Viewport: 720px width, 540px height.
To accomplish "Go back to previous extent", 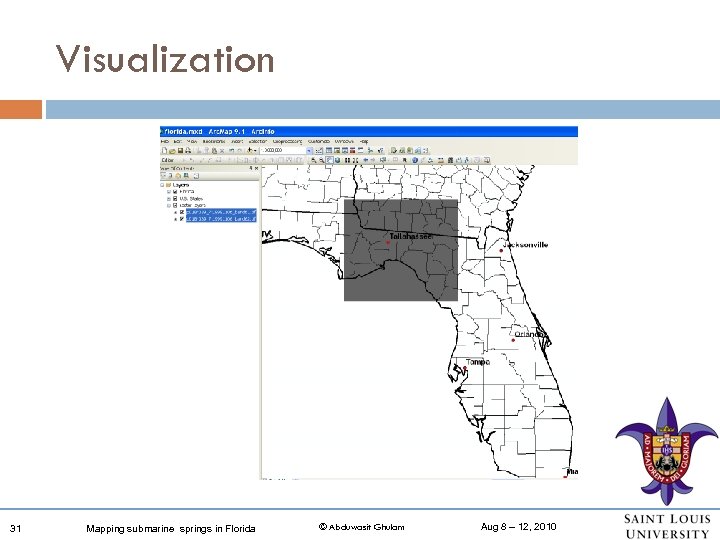I will [x=366, y=160].
